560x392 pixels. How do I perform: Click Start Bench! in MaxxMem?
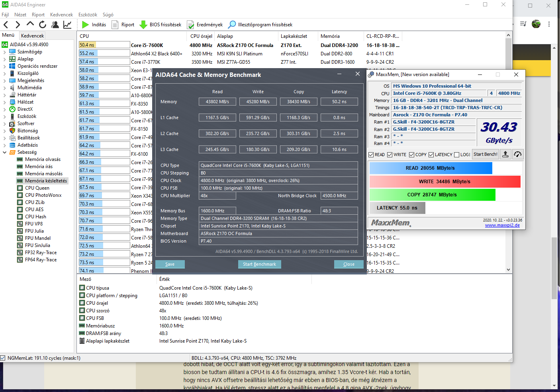486,154
